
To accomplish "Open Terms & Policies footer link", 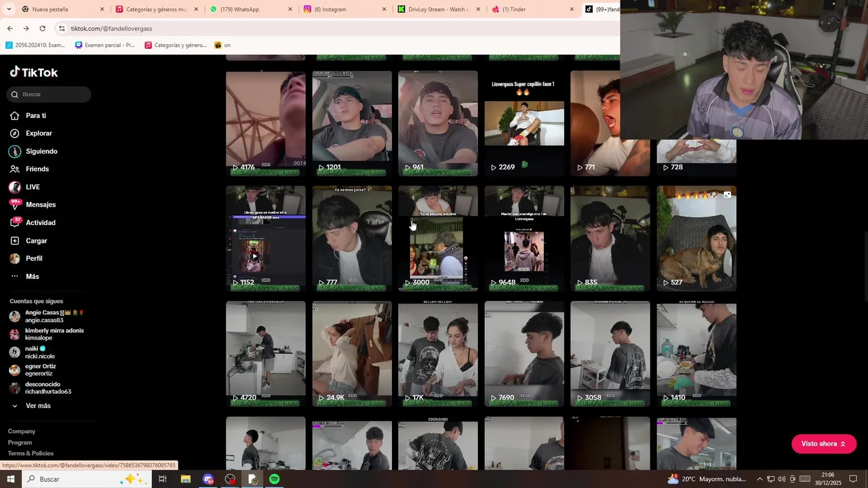I will [31, 453].
